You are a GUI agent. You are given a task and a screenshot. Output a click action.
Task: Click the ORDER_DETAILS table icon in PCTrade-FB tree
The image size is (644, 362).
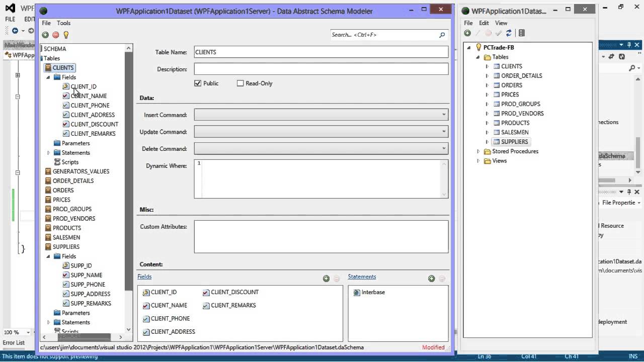click(497, 76)
